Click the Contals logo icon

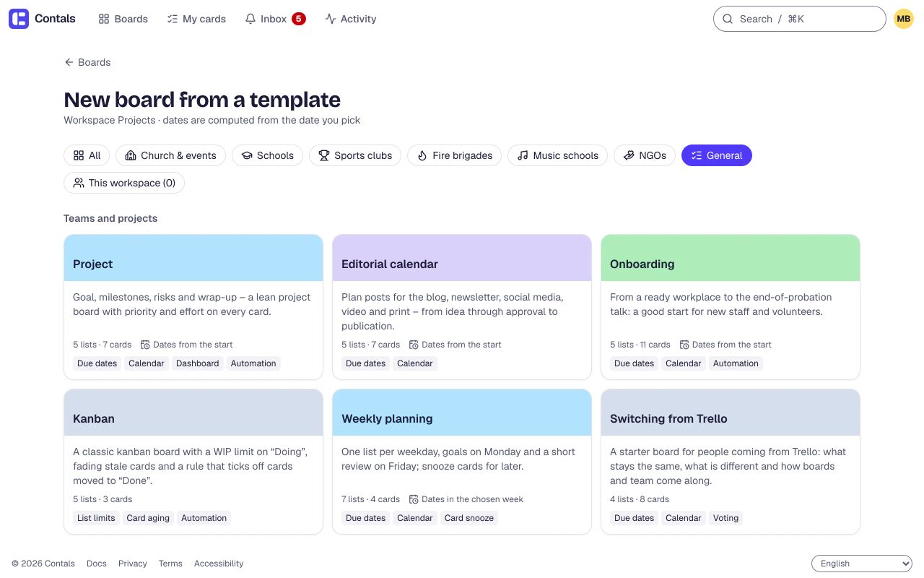click(19, 19)
